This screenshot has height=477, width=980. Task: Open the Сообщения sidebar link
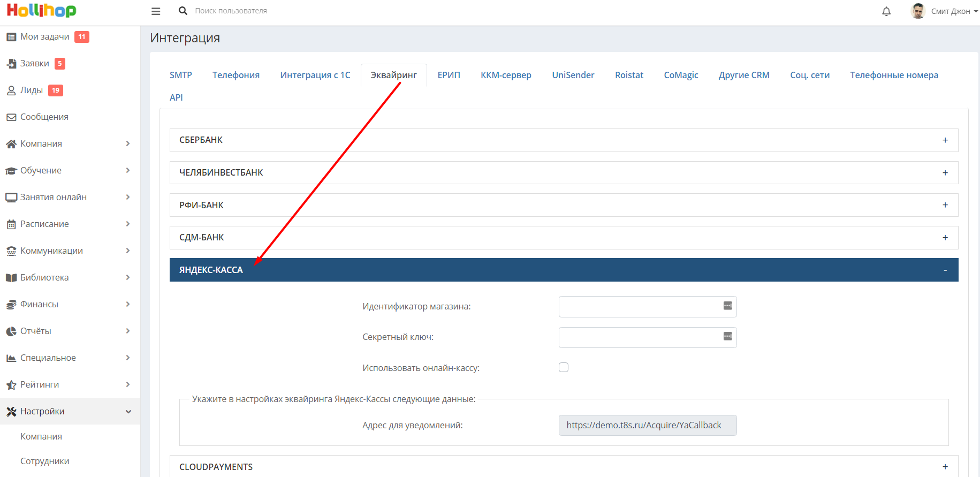click(x=44, y=117)
